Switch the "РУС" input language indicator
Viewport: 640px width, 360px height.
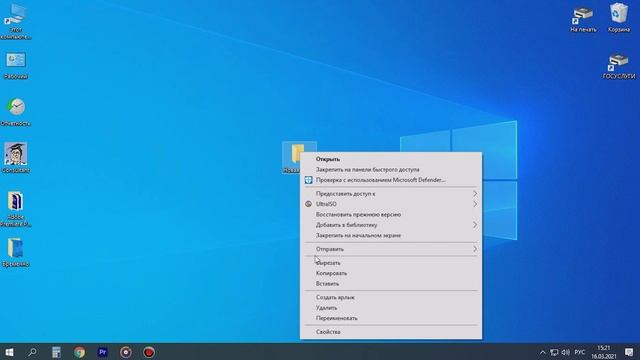[580, 352]
